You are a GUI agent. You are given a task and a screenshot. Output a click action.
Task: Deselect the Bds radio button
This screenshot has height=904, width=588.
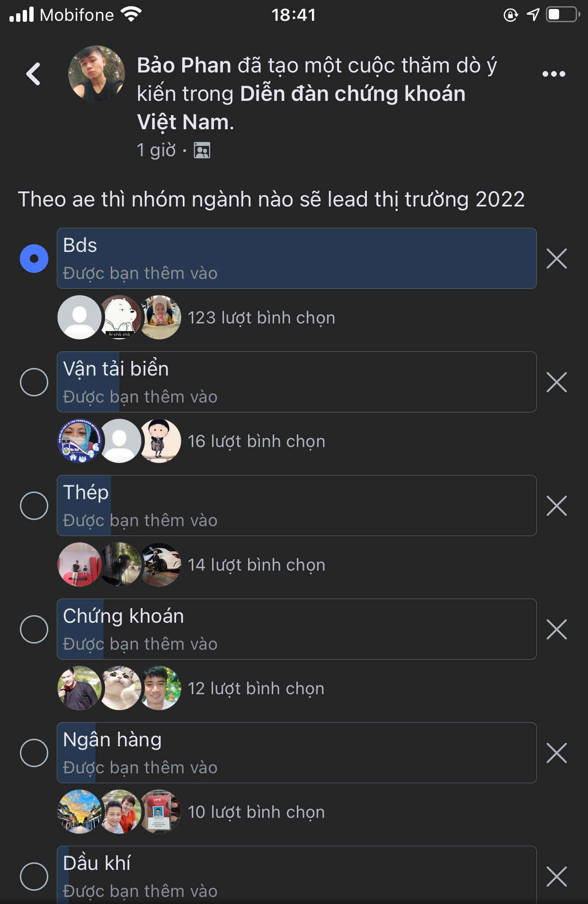tap(34, 259)
